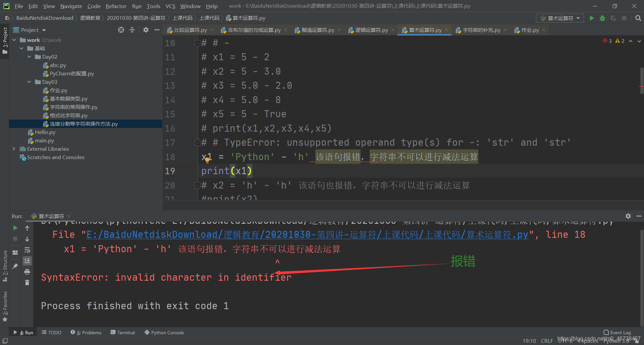Hide the Run panel
The height and width of the screenshot is (345, 644).
[639, 216]
